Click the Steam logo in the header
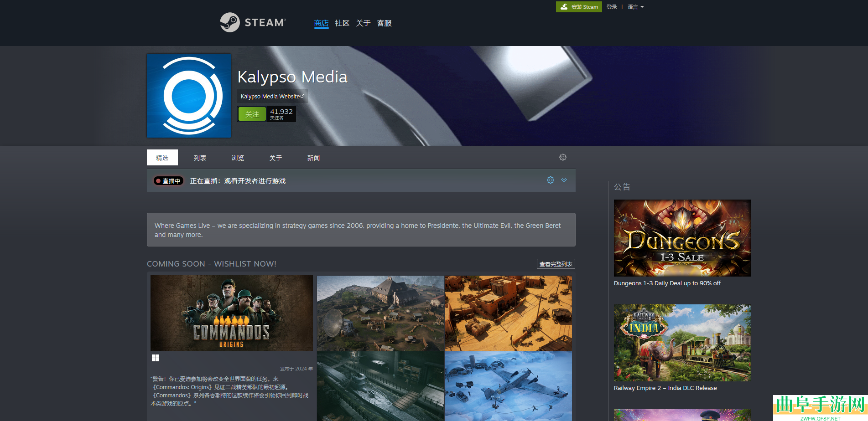The height and width of the screenshot is (421, 868). point(253,22)
